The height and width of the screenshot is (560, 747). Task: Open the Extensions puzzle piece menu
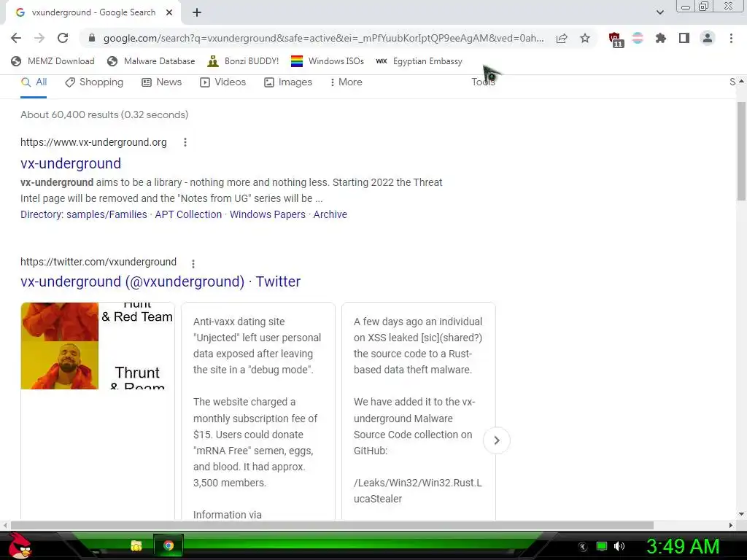tap(661, 38)
